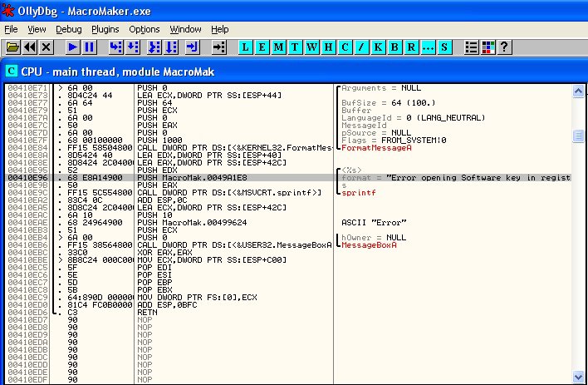This screenshot has height=385, width=588.
Task: Select the PUSH MacroMak.00499624 instruction
Action: (192, 223)
